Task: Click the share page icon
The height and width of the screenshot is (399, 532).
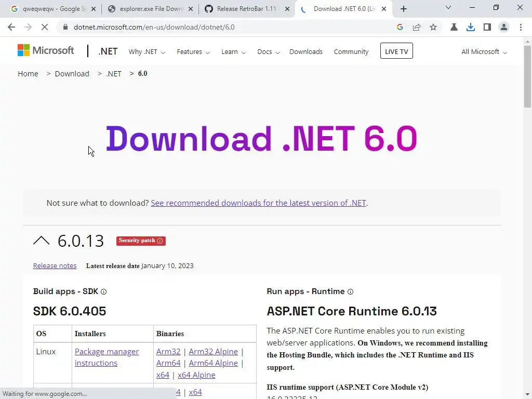Action: (x=417, y=27)
